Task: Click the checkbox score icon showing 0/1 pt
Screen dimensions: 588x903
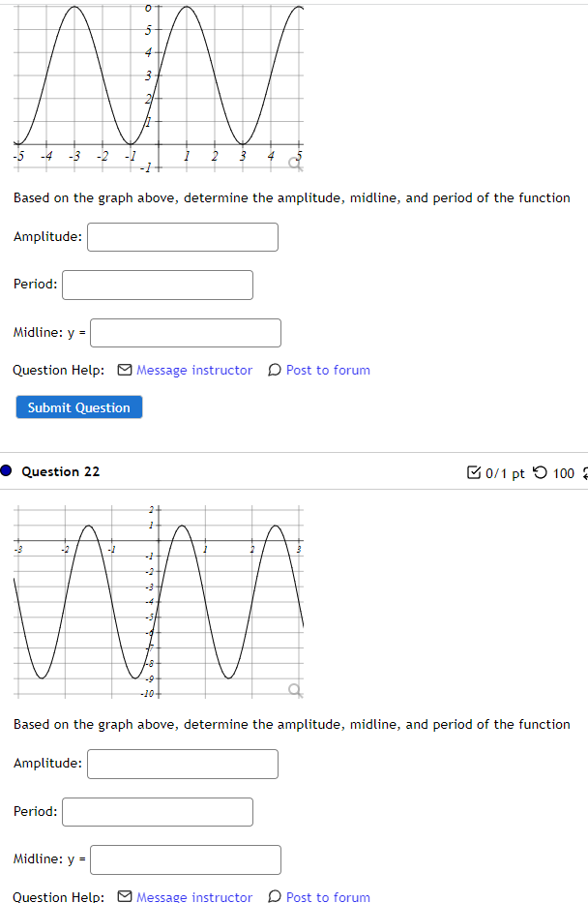Action: 473,473
